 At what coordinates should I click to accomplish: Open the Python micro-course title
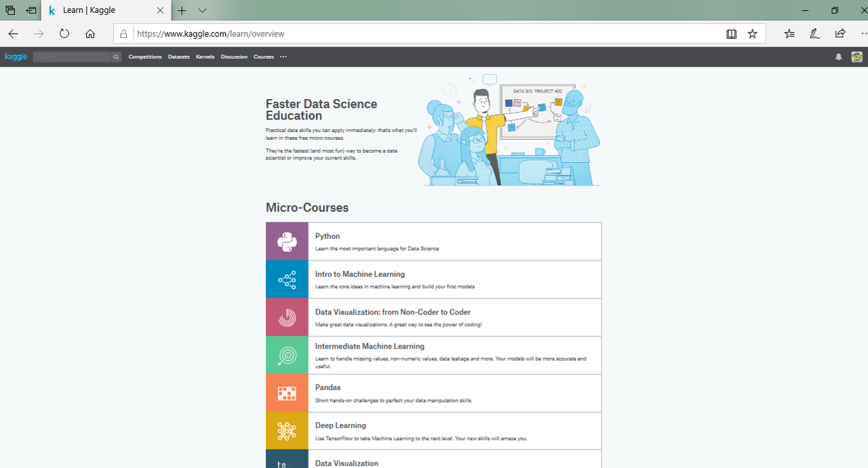(328, 236)
